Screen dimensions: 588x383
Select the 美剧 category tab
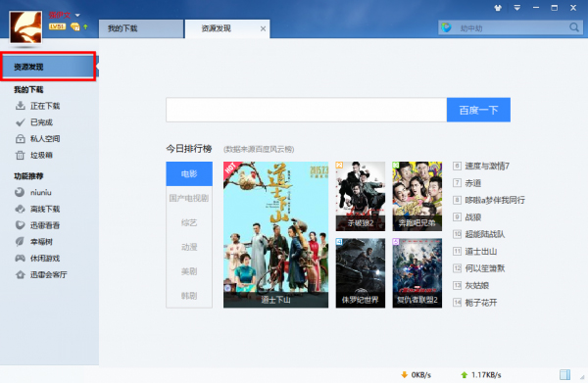(x=189, y=271)
